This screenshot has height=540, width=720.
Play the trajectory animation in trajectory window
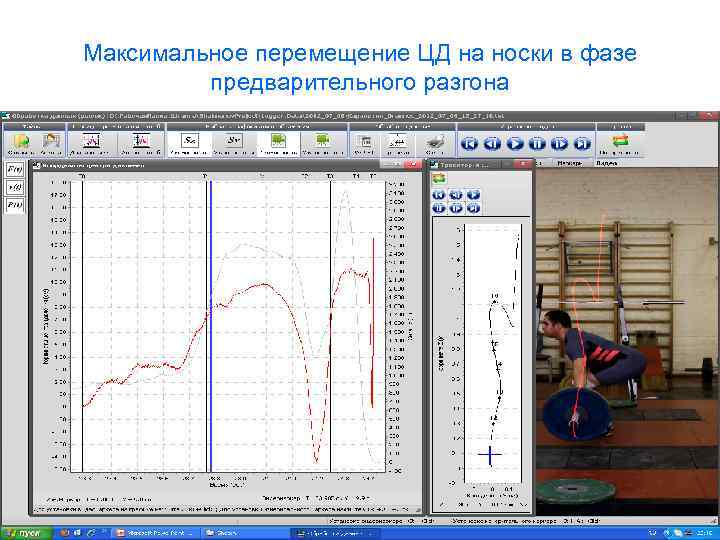click(473, 195)
